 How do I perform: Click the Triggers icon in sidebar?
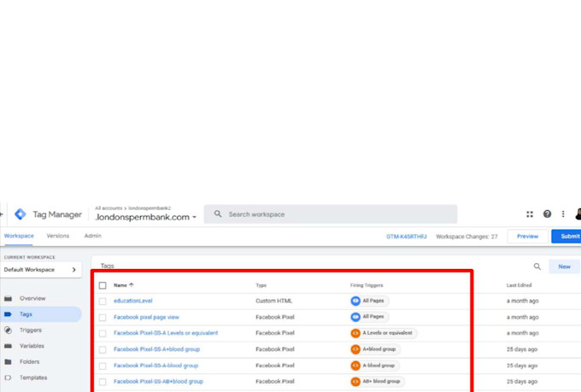(x=9, y=330)
